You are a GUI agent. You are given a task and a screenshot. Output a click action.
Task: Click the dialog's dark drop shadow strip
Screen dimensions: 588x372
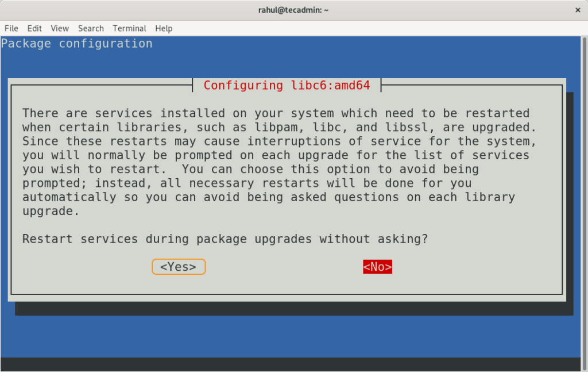click(x=293, y=309)
